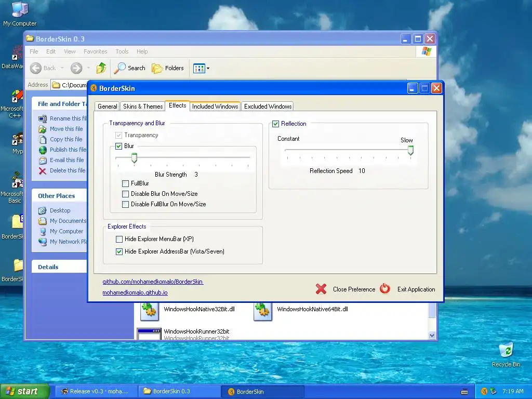This screenshot has width=532, height=399.
Task: Click the red power Exit Application icon
Action: tap(385, 289)
